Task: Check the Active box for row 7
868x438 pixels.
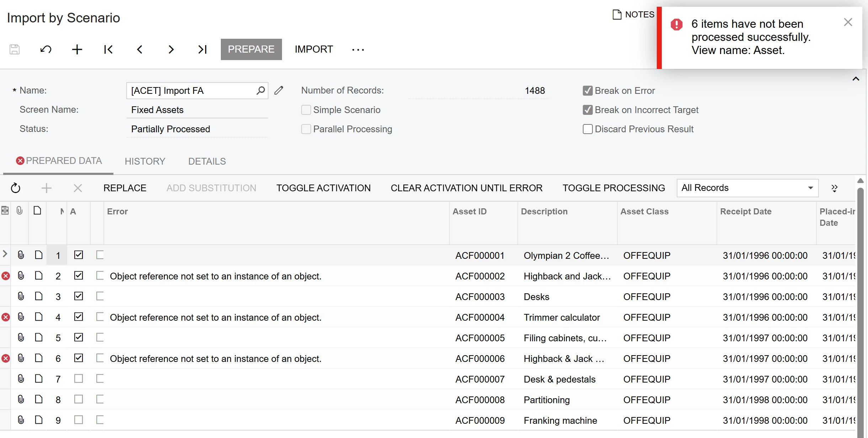Action: 79,379
